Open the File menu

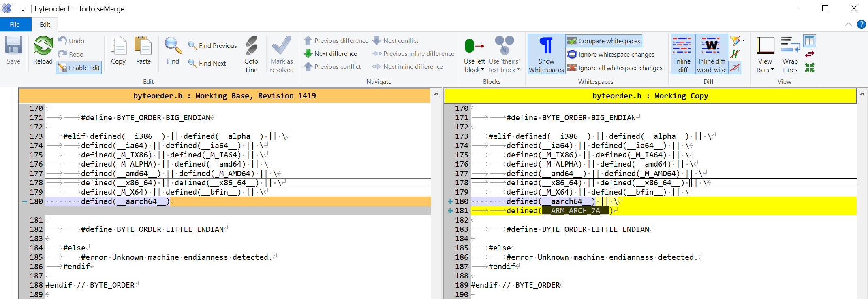coord(15,24)
